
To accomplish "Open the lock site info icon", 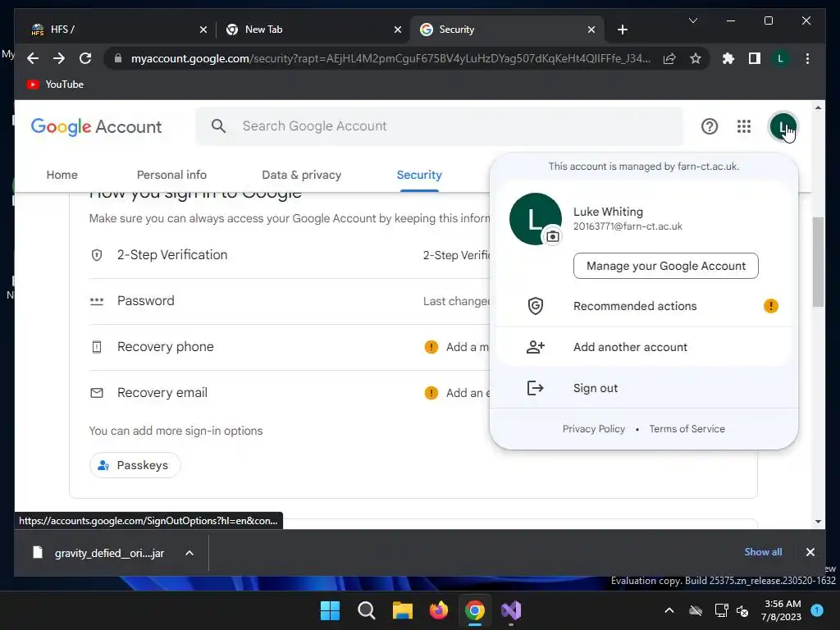I will (x=118, y=58).
